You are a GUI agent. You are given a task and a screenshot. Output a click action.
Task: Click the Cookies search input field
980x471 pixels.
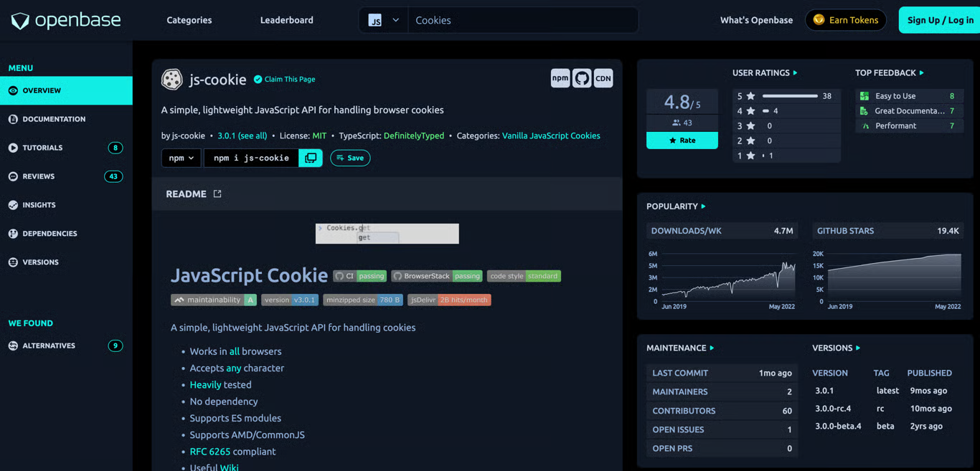click(523, 20)
